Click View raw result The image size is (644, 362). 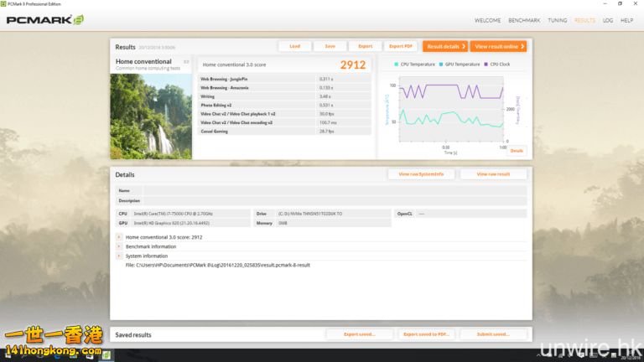(x=493, y=174)
